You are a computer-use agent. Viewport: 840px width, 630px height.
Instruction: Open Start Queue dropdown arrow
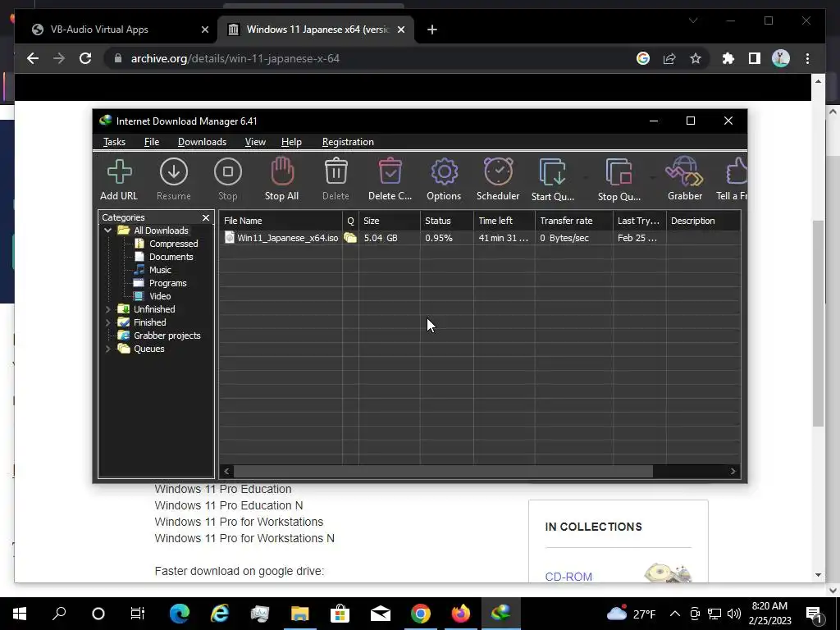click(585, 177)
